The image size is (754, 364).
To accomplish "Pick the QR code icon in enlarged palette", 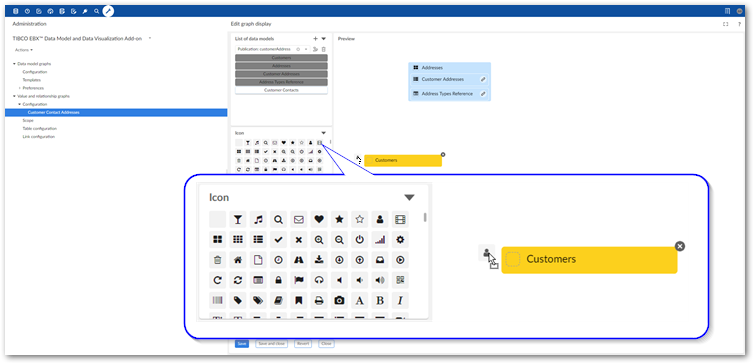I will coord(400,280).
